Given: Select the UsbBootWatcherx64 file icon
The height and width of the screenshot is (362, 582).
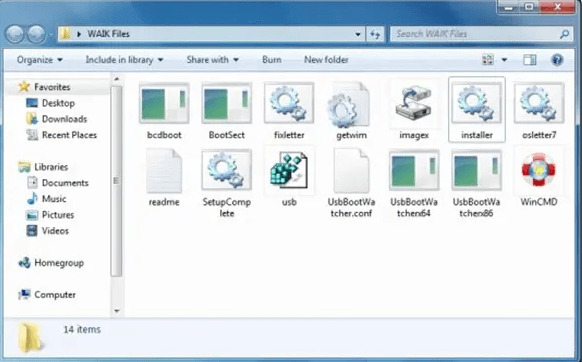Looking at the screenshot, I should [413, 170].
